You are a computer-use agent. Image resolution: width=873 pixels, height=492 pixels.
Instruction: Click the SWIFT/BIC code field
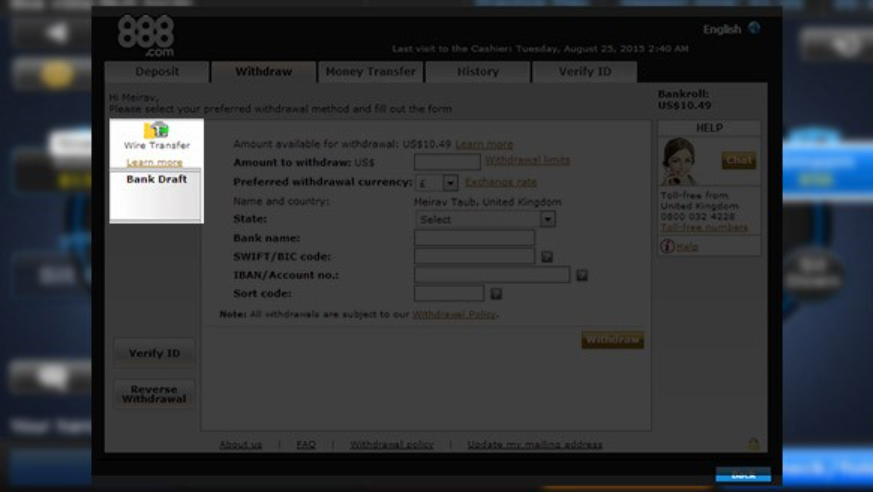[x=474, y=256]
